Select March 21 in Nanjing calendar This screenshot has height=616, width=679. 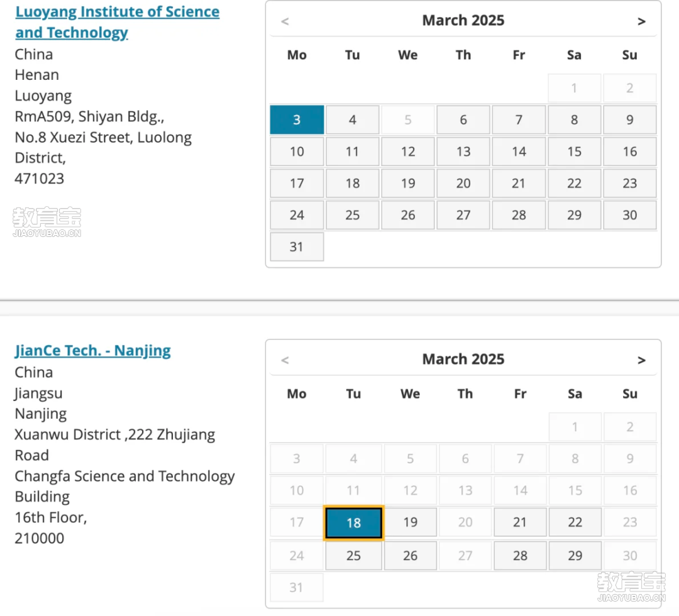520,522
